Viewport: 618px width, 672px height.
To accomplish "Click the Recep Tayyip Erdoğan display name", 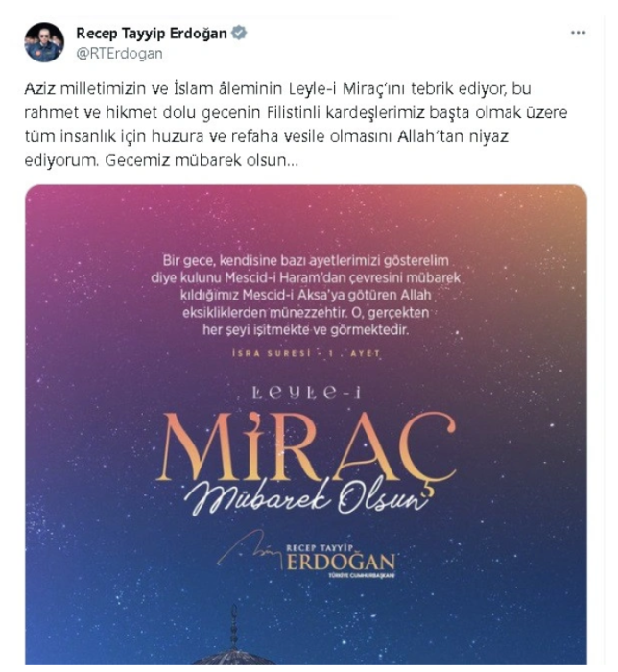I will point(152,33).
